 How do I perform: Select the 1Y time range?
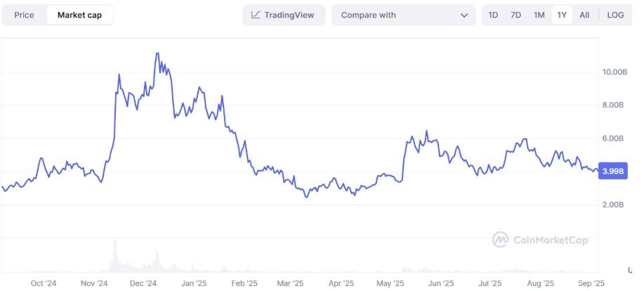(x=562, y=15)
